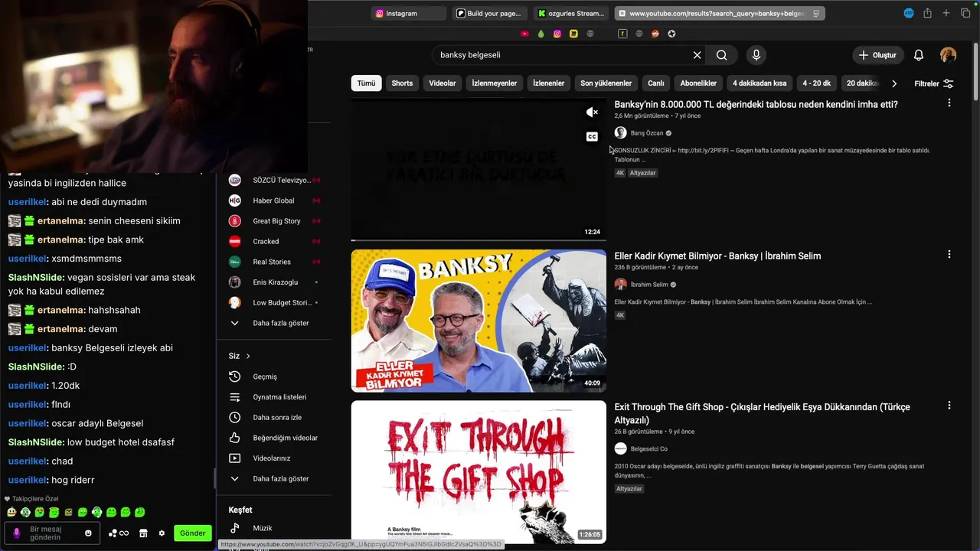Click the green Gönder send button
980x551 pixels.
[193, 533]
